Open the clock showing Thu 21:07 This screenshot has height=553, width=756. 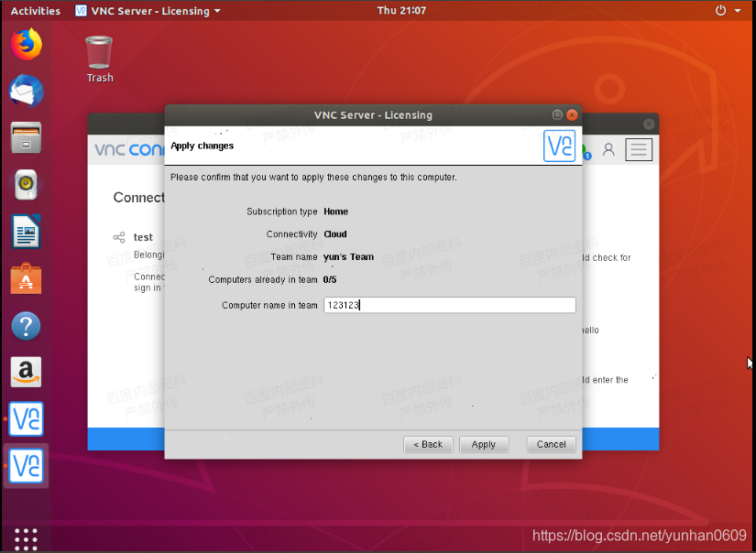(x=401, y=11)
